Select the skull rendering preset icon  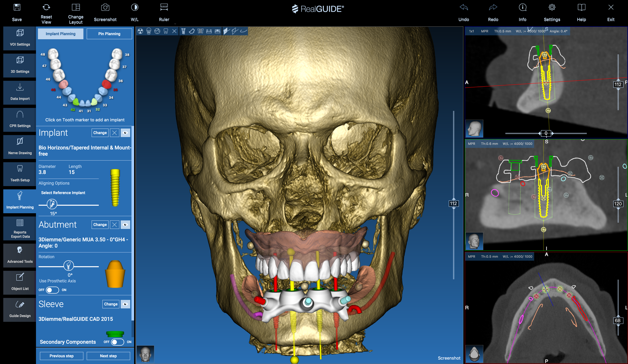(149, 31)
